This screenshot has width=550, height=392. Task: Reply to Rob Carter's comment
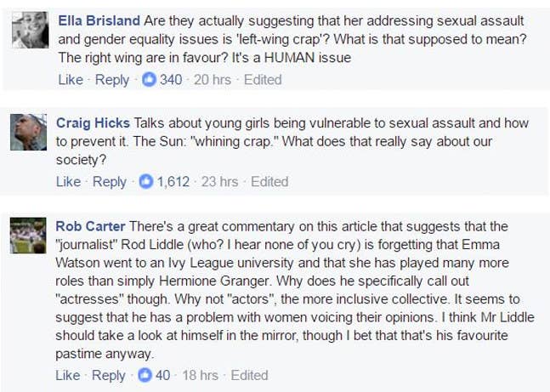coord(109,376)
